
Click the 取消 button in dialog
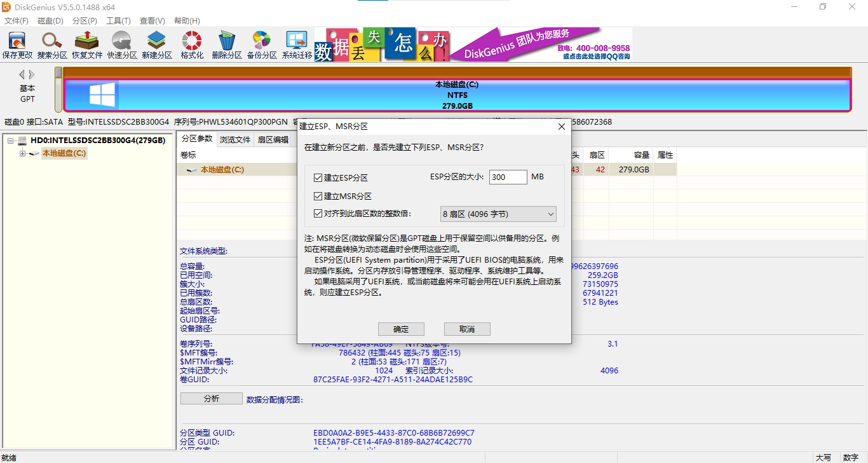tap(467, 329)
